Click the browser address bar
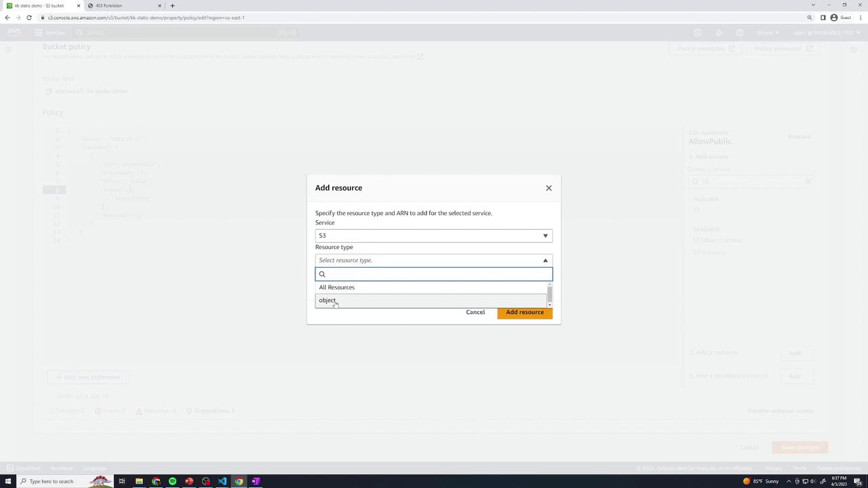Screen dimensions: 868x488 tap(420, 18)
